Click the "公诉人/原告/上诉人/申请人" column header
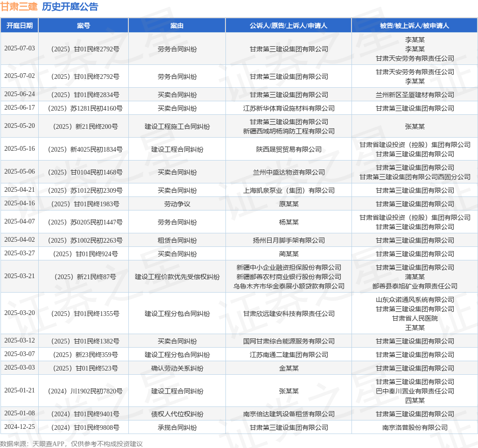The width and height of the screenshot is (478, 448). point(288,26)
